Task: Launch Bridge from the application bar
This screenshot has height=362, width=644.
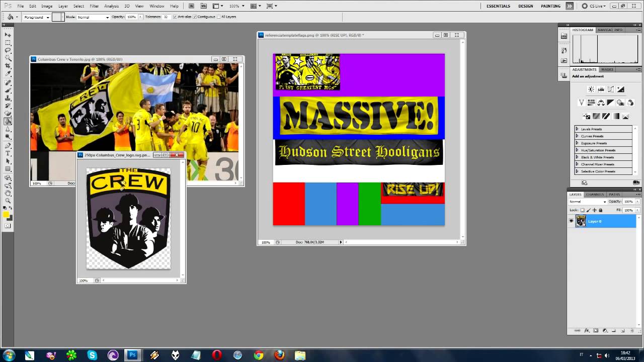Action: click(x=192, y=6)
